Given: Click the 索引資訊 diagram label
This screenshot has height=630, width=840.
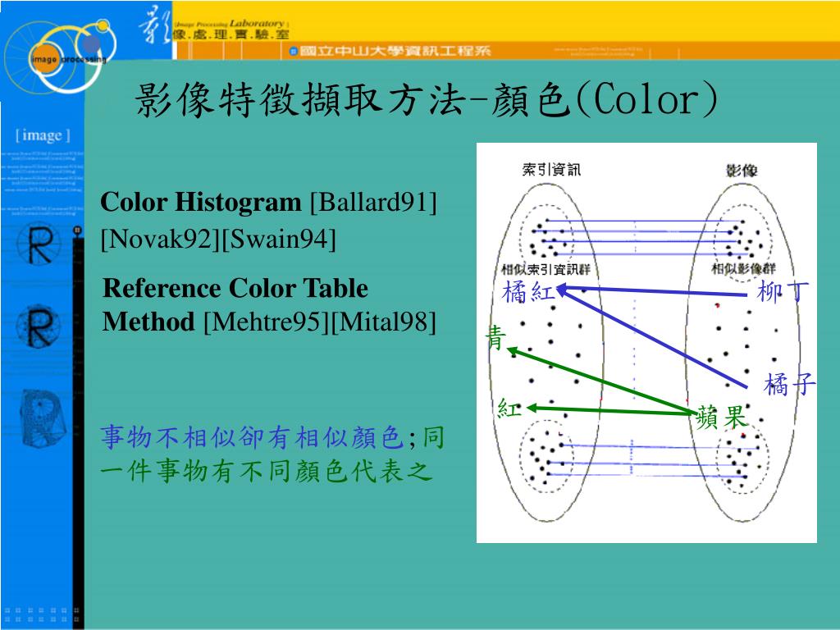Looking at the screenshot, I should pyautogui.click(x=551, y=170).
